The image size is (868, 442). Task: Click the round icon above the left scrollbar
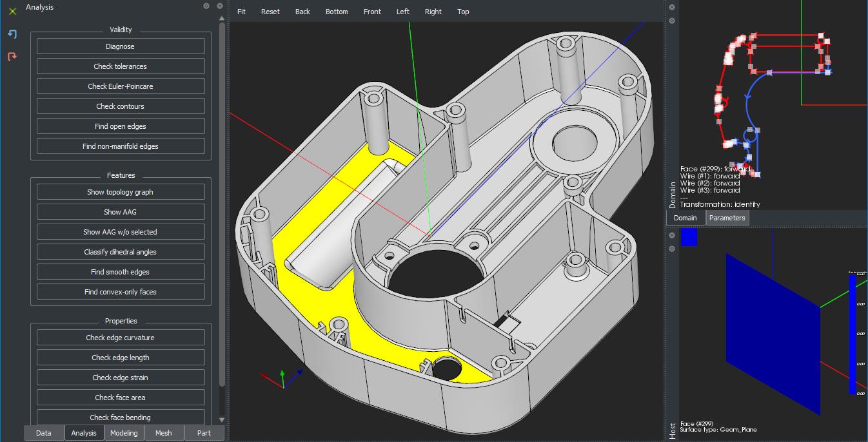pyautogui.click(x=221, y=6)
